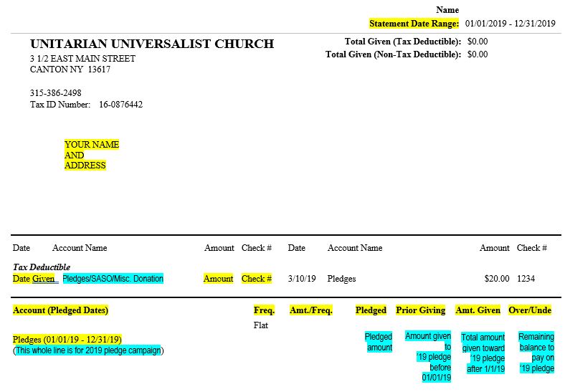Image resolution: width=565 pixels, height=392 pixels.
Task: Click the '3 1/2 EAST MAIN STREET' address line
Action: pyautogui.click(x=83, y=58)
